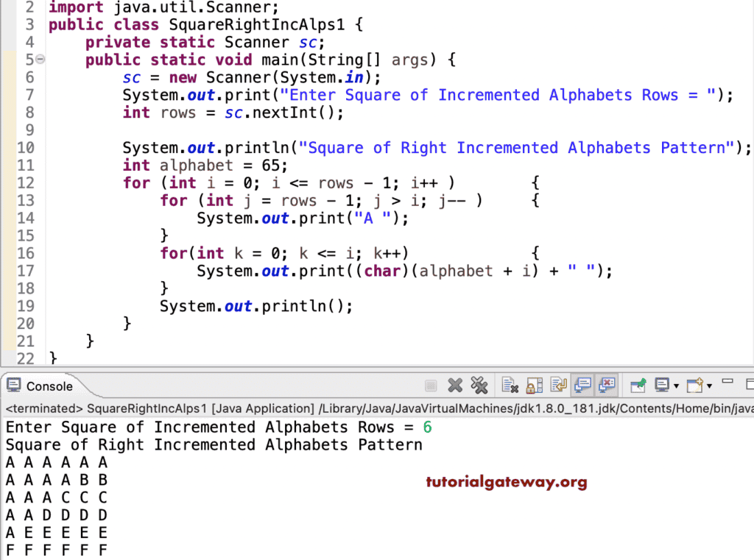
Task: Open the Open Console dropdown arrow
Action: tap(711, 385)
